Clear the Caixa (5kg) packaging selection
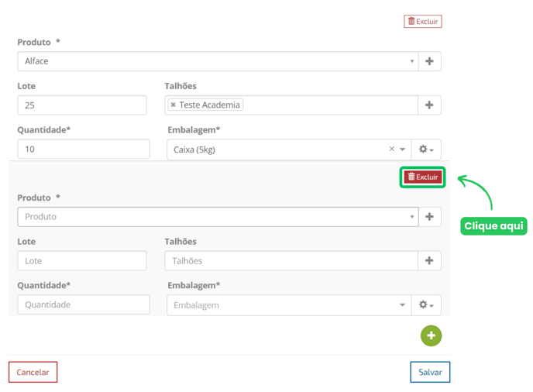Image resolution: width=533 pixels, height=392 pixels. 391,149
